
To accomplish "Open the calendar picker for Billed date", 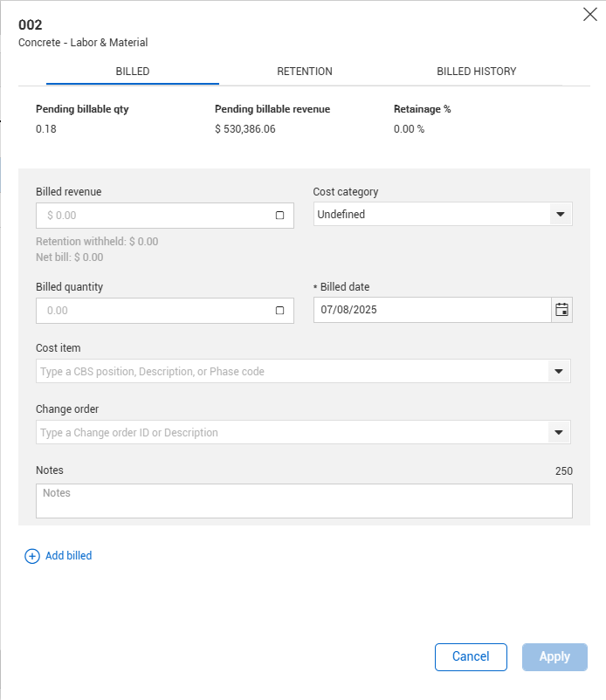I will tap(561, 310).
